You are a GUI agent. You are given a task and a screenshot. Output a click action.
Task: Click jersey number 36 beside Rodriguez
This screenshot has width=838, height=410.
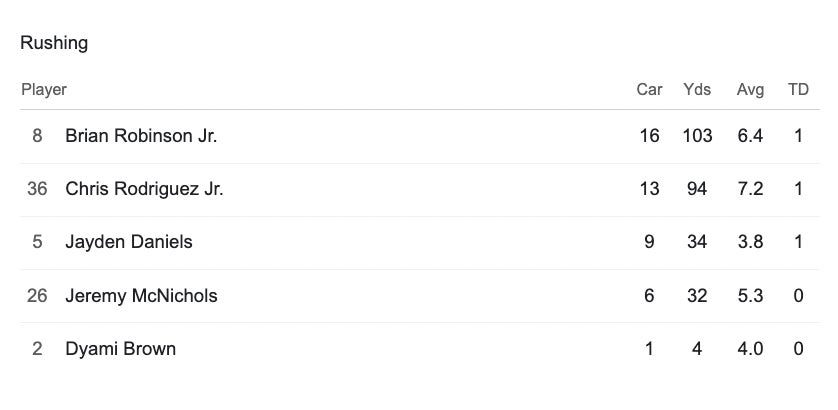coord(37,188)
